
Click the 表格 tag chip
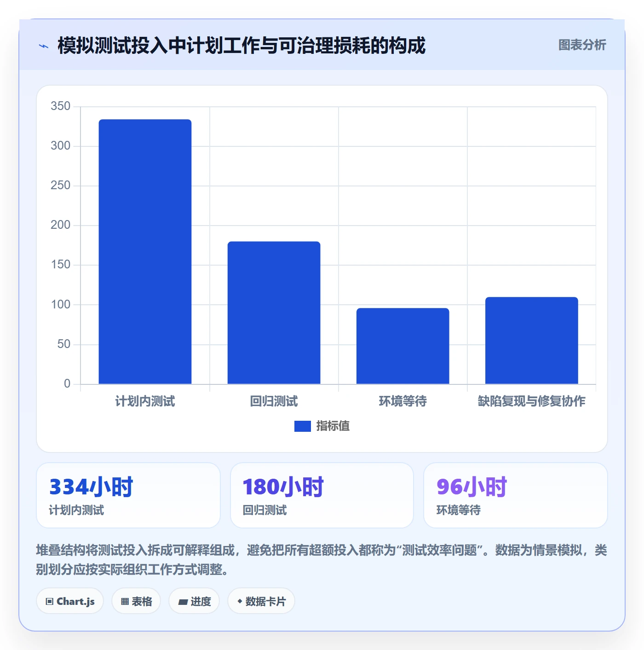pyautogui.click(x=136, y=601)
